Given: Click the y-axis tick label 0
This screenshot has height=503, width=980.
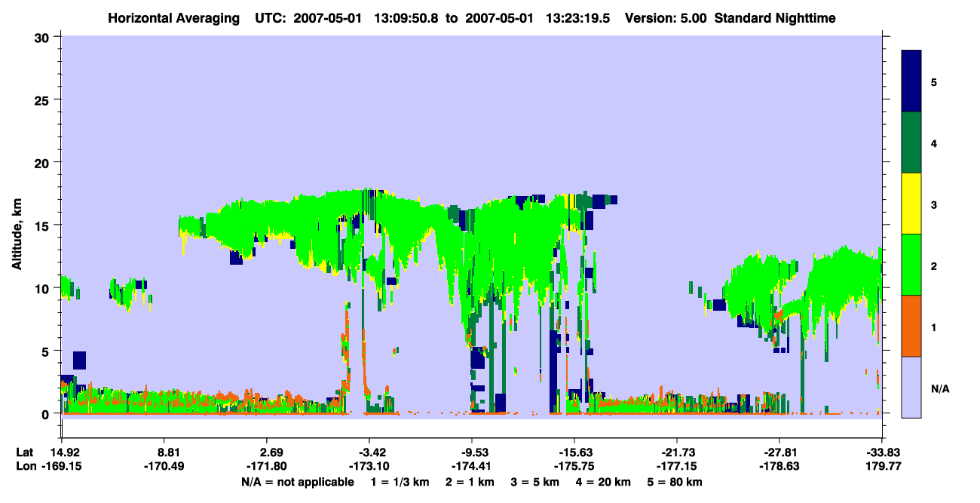Looking at the screenshot, I should pyautogui.click(x=47, y=414).
